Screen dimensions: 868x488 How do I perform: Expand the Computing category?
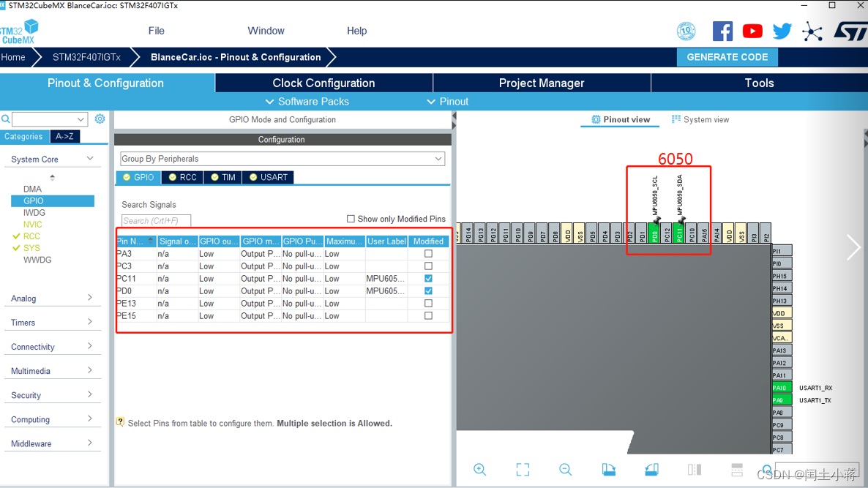[52, 419]
